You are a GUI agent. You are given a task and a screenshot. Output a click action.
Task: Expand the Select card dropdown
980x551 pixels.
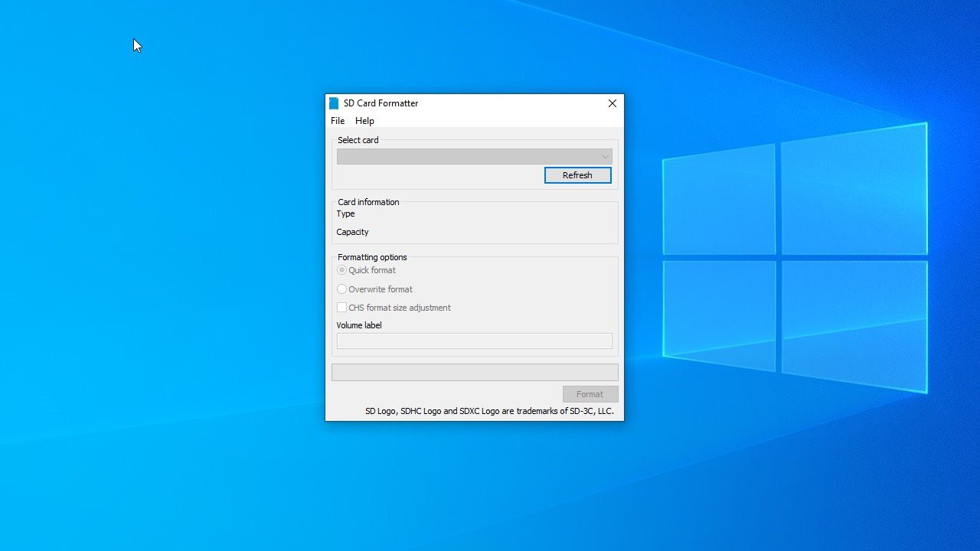tap(475, 156)
